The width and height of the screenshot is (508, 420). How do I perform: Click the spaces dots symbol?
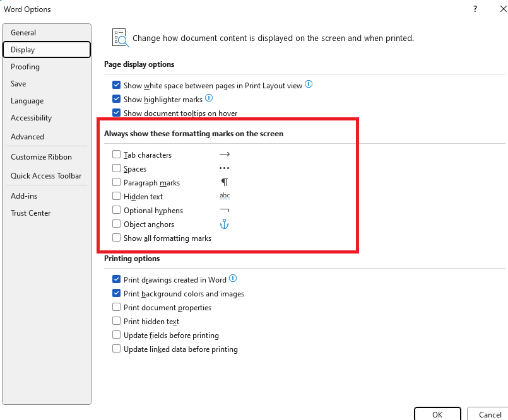224,168
